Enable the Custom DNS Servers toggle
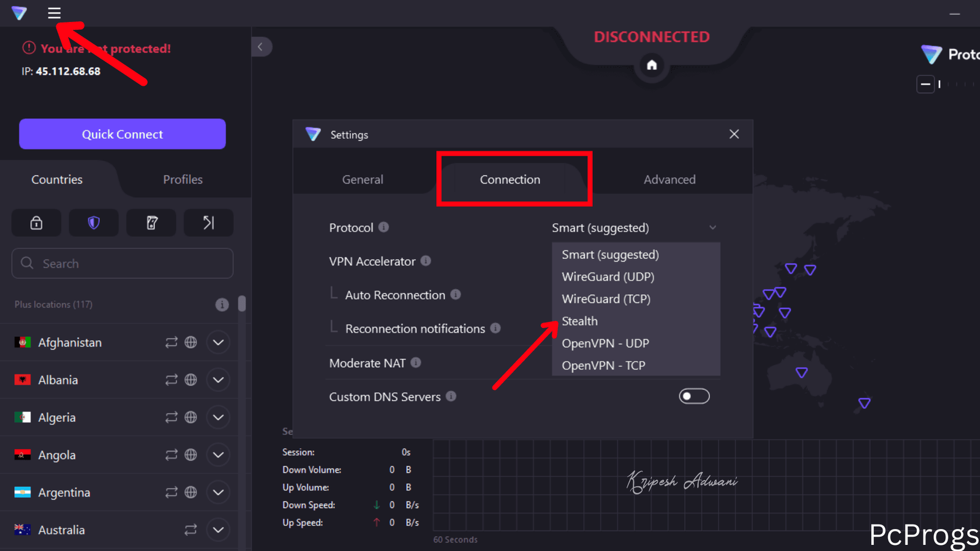 click(x=694, y=396)
